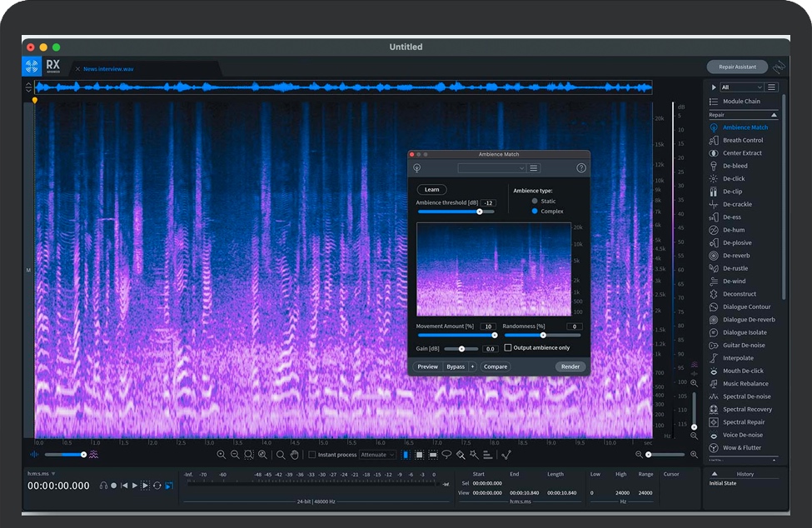
Task: Click the Render button
Action: click(x=570, y=366)
